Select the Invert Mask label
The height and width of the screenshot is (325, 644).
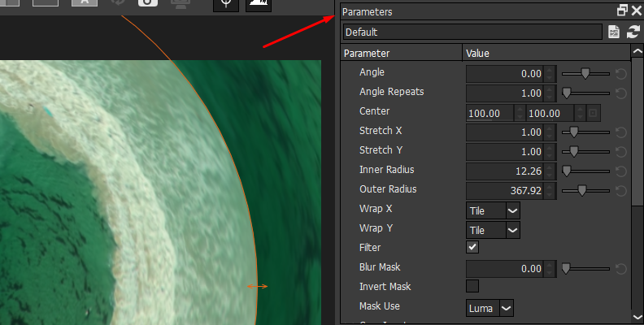point(385,287)
